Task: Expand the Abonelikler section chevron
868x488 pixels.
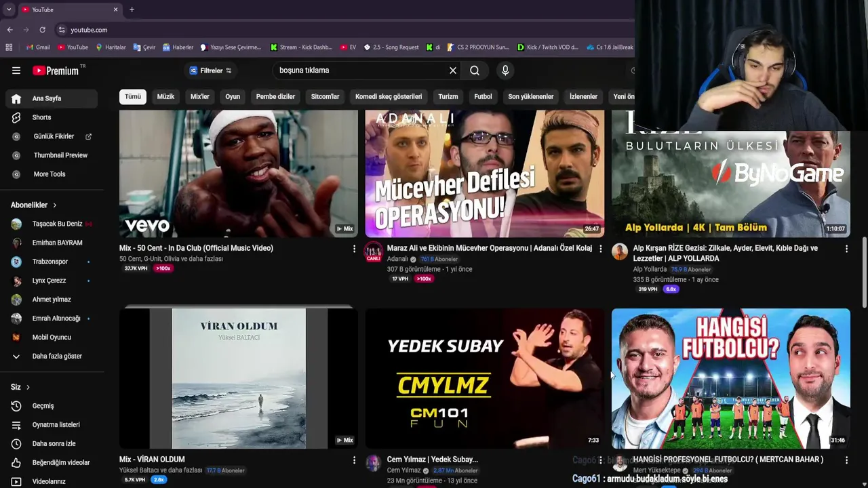Action: (x=54, y=205)
